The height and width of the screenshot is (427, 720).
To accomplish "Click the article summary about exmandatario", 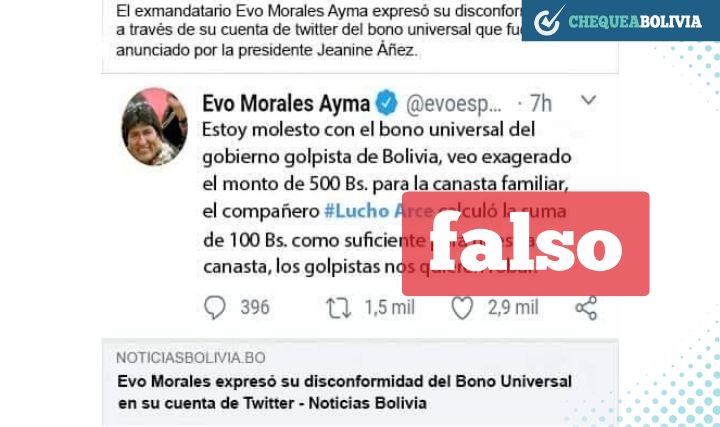I will [319, 30].
